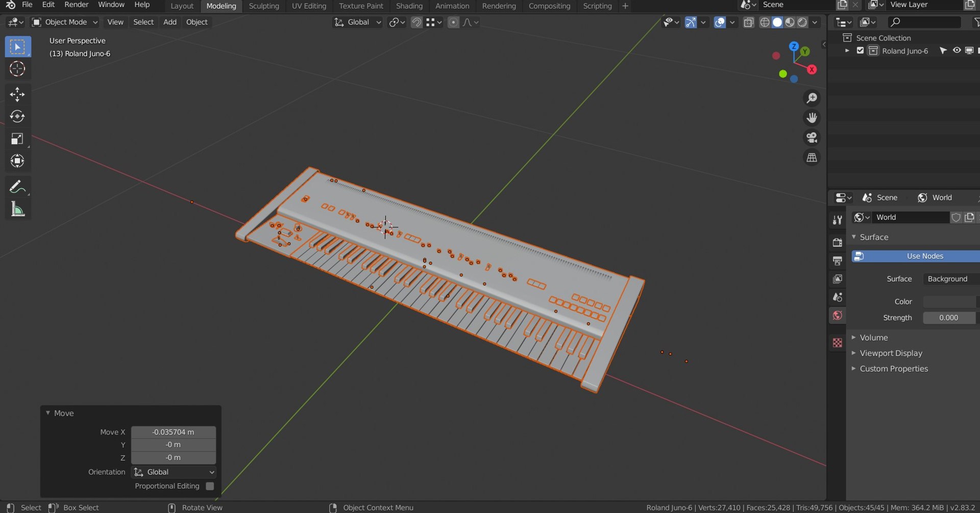980x513 pixels.
Task: Switch to solid shading
Action: (777, 22)
